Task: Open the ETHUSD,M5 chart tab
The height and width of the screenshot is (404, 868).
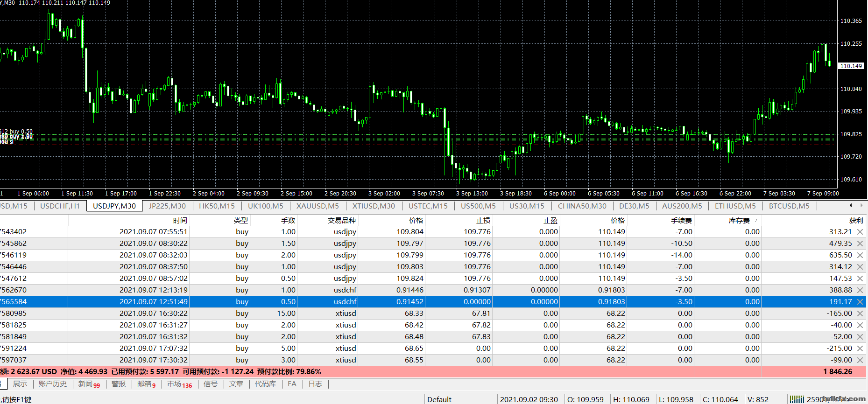Action: [735, 206]
